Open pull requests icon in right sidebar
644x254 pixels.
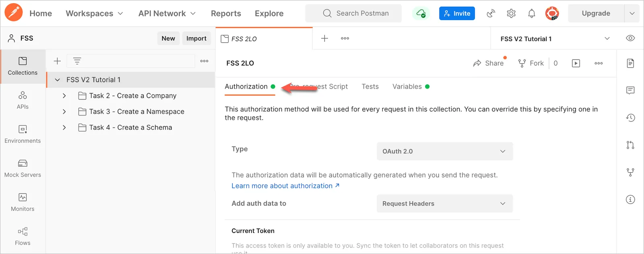[x=630, y=145]
